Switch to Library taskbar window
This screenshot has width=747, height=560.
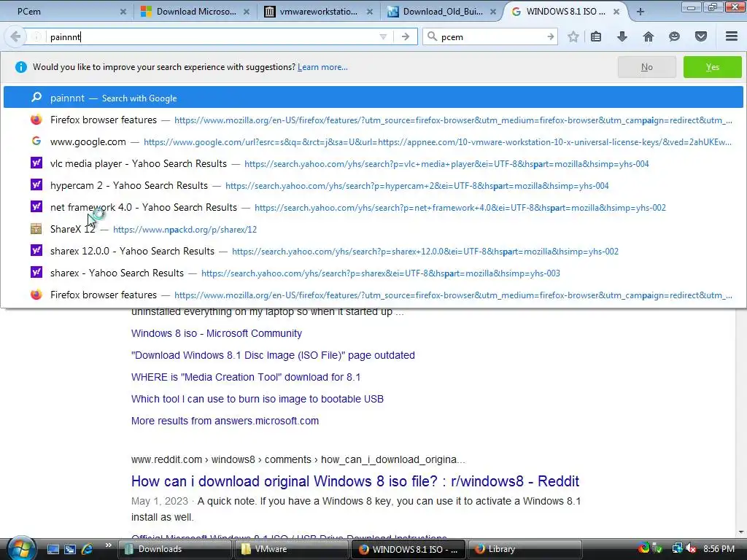click(x=525, y=549)
